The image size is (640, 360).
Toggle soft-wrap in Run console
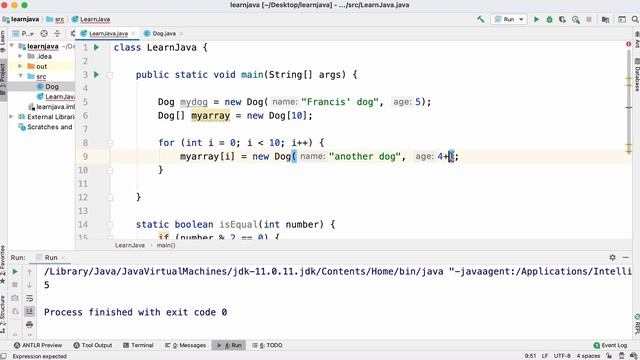29,298
